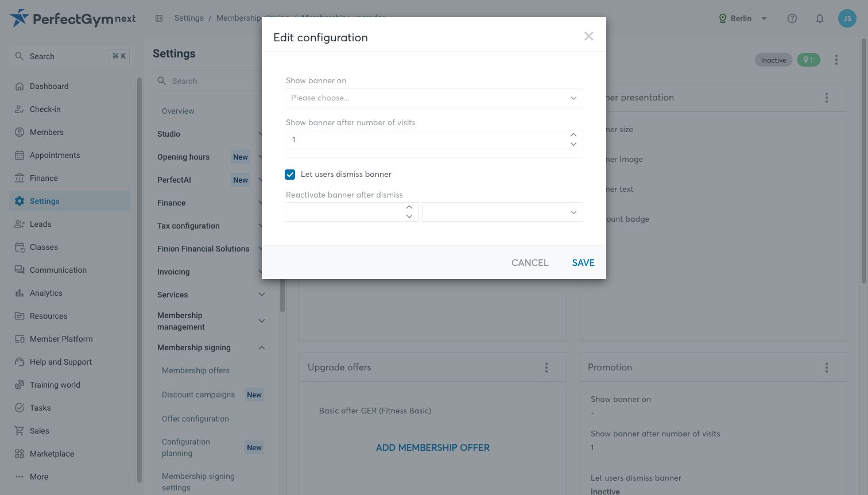
Task: Increase the reactivate banner value stepper
Action: pos(409,207)
